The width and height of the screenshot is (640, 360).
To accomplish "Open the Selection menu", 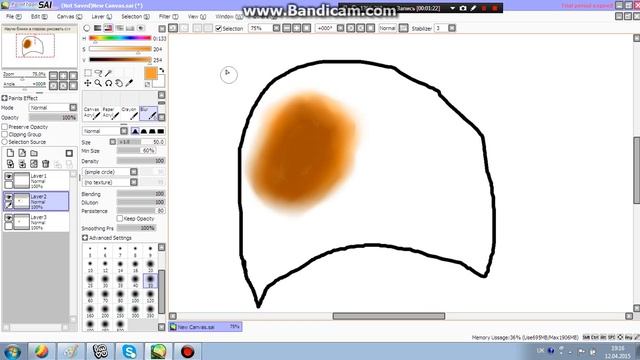I will 136,17.
